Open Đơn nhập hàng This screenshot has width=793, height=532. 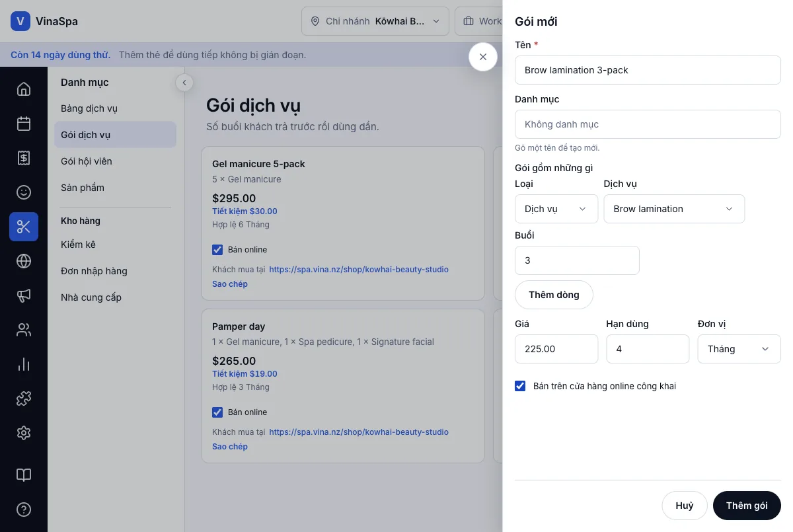point(115,271)
